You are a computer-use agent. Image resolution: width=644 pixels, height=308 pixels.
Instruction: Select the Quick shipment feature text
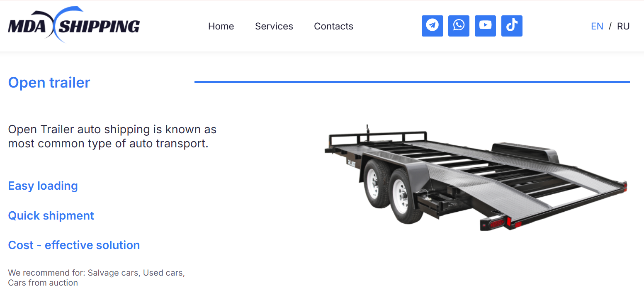coord(51,215)
